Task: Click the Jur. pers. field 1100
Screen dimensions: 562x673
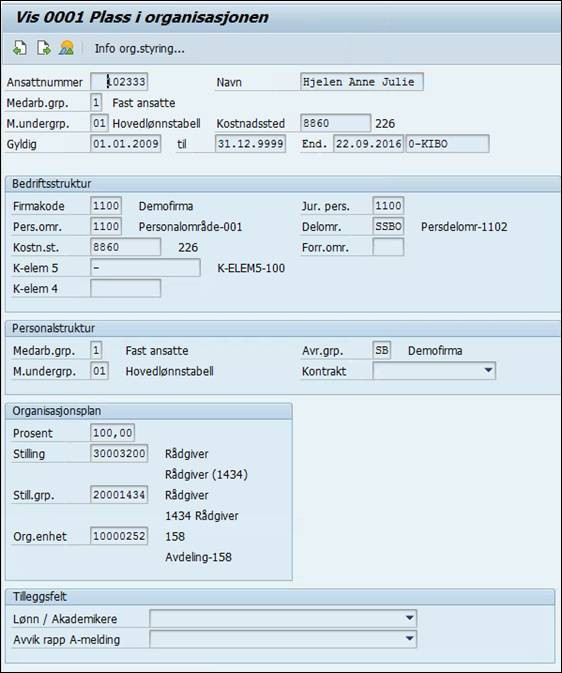Action: tap(388, 206)
